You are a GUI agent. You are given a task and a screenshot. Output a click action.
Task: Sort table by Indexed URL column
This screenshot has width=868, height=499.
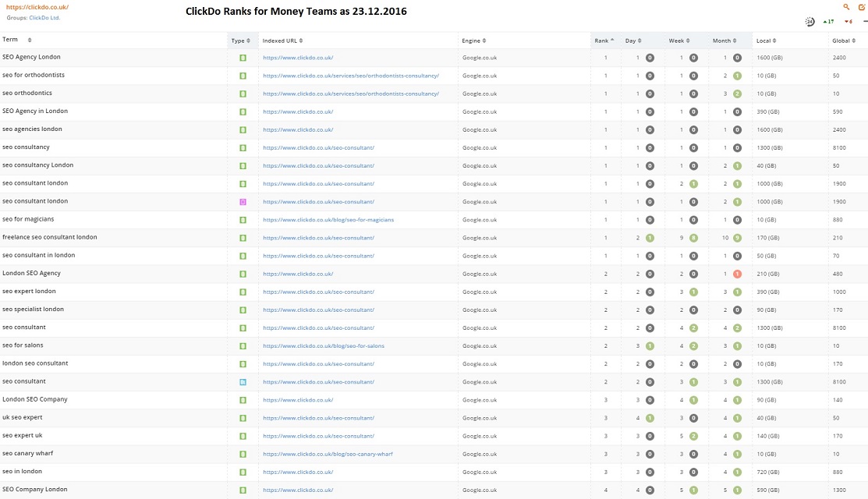click(x=282, y=41)
